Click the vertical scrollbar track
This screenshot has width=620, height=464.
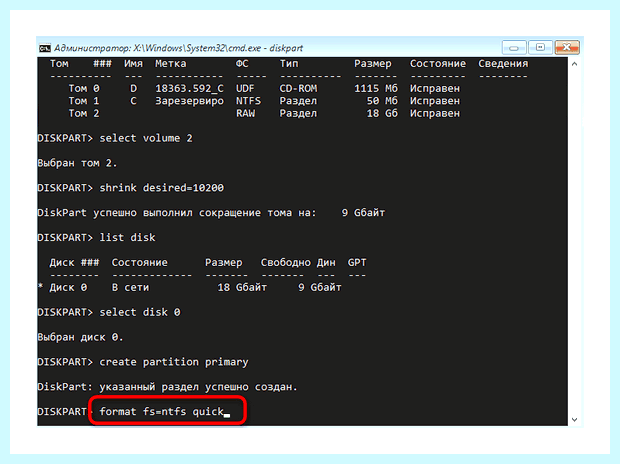[x=575, y=241]
